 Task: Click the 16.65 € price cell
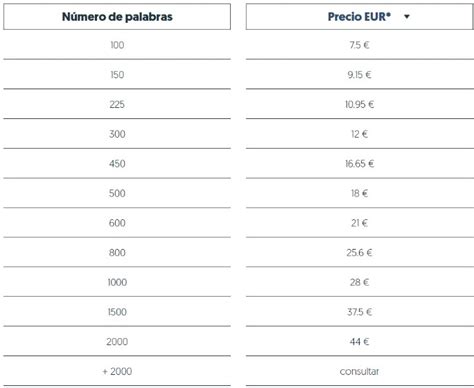pos(359,163)
